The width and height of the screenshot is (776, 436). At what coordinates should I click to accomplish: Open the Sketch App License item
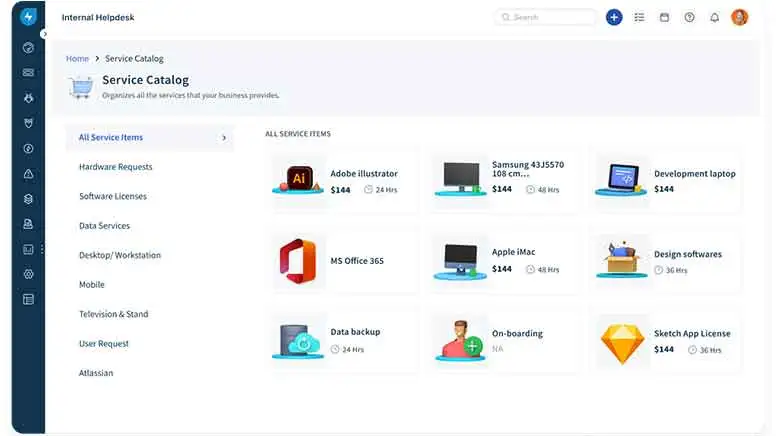[x=668, y=341]
